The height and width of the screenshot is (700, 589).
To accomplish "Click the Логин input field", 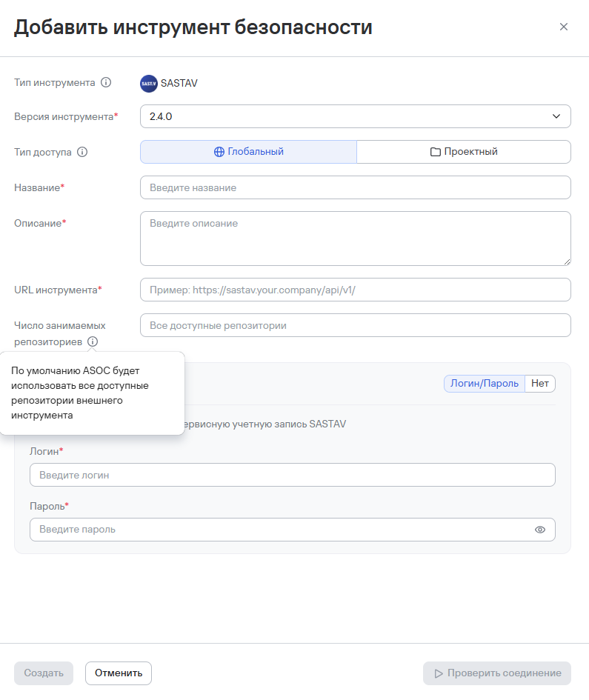I will pos(292,475).
